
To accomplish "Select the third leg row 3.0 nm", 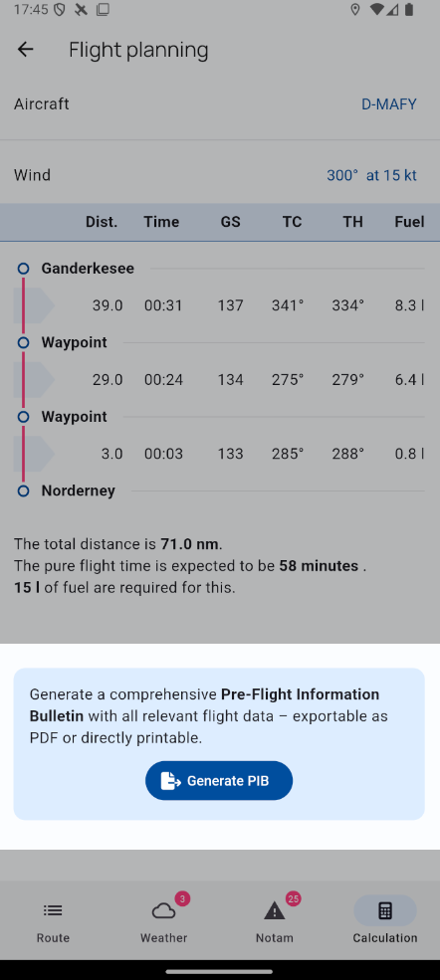I will click(x=220, y=454).
